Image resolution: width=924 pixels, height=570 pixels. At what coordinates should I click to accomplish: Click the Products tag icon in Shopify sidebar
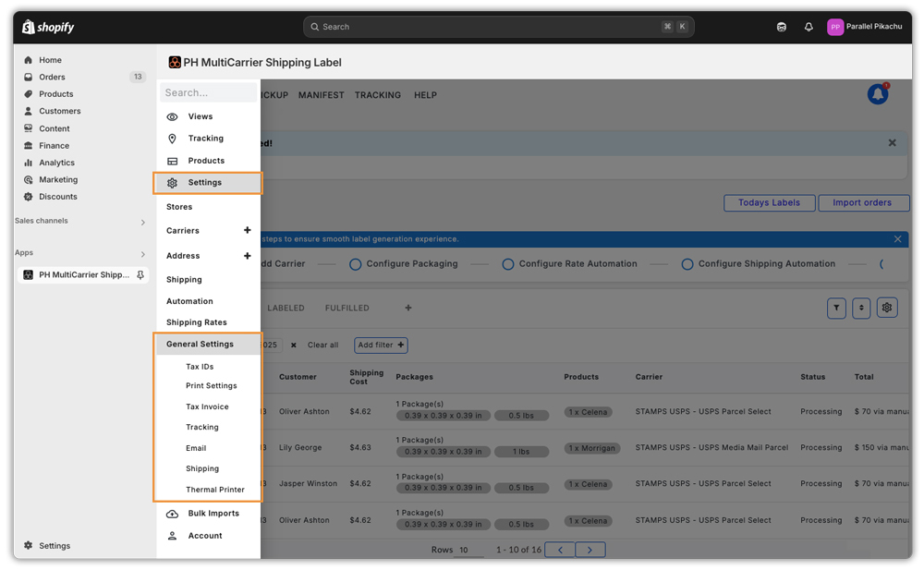pos(28,94)
